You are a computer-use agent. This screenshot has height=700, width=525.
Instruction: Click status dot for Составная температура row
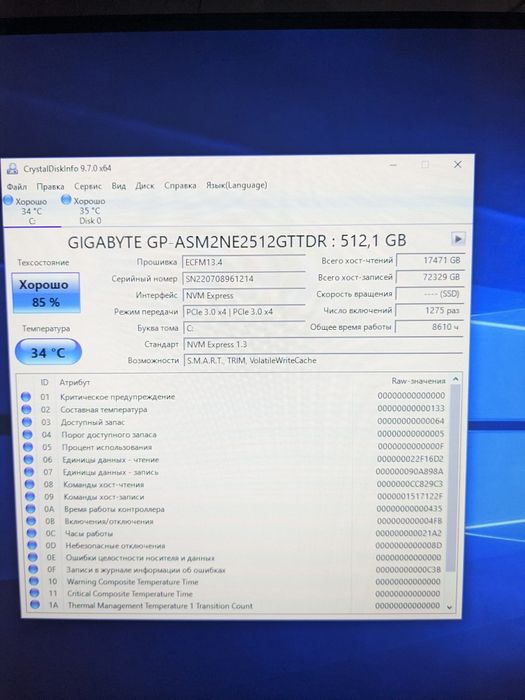click(26, 409)
